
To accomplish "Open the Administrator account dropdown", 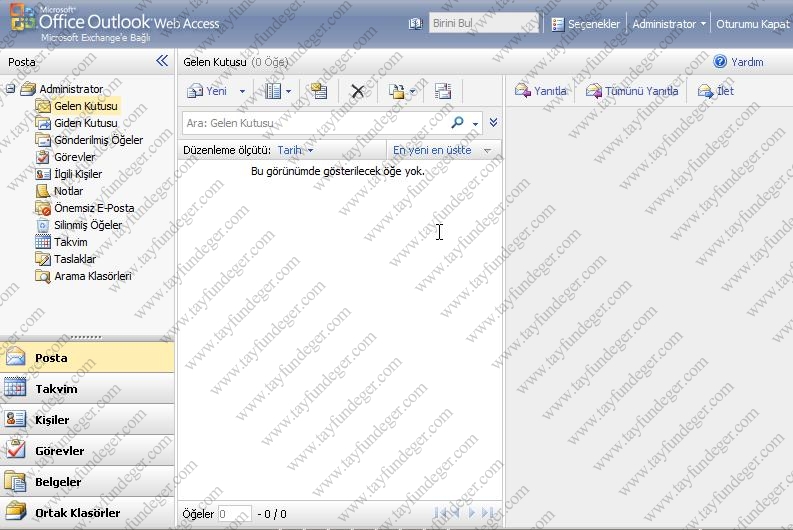I will (669, 24).
